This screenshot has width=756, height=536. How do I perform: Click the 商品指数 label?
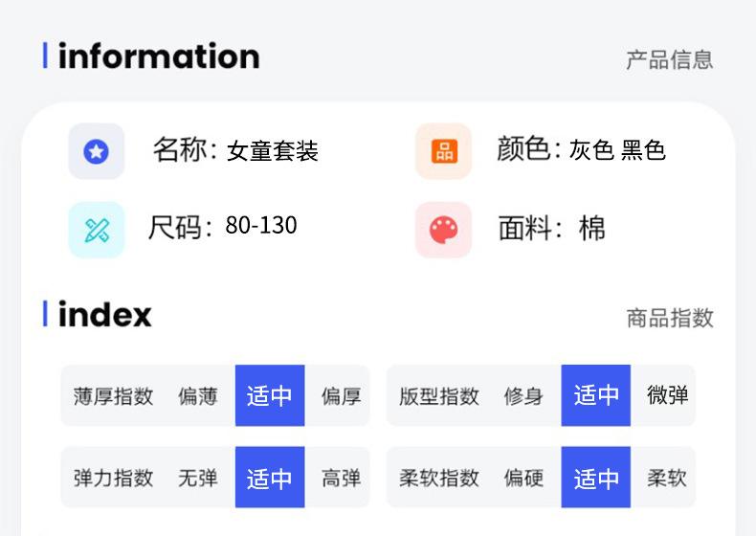click(x=670, y=318)
